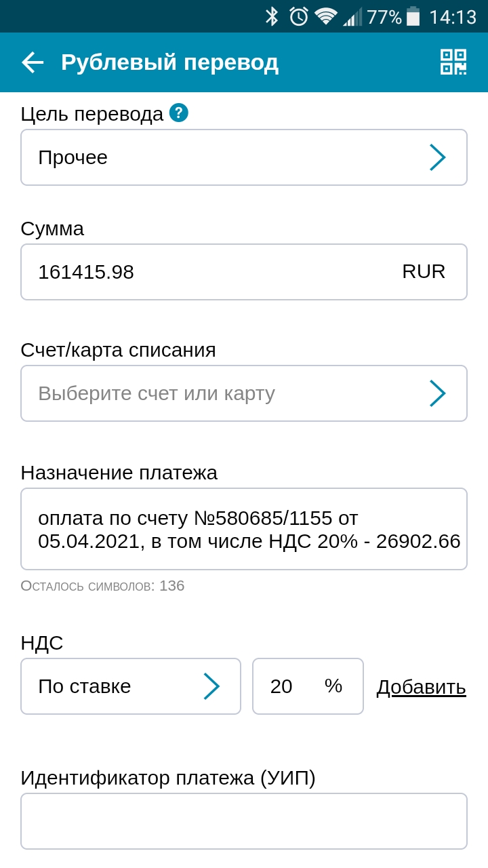Tap the chevron in account selection field
488x868 pixels.
click(x=438, y=393)
